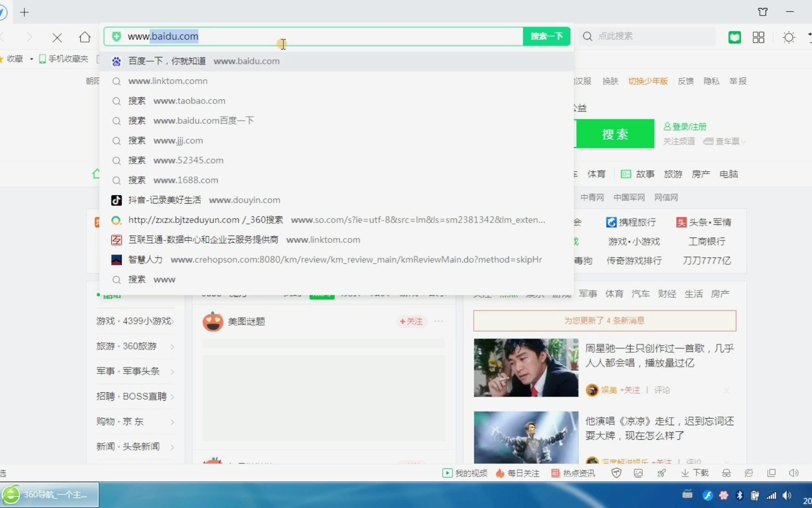Click the 搜索一下 button in the address bar

547,36
